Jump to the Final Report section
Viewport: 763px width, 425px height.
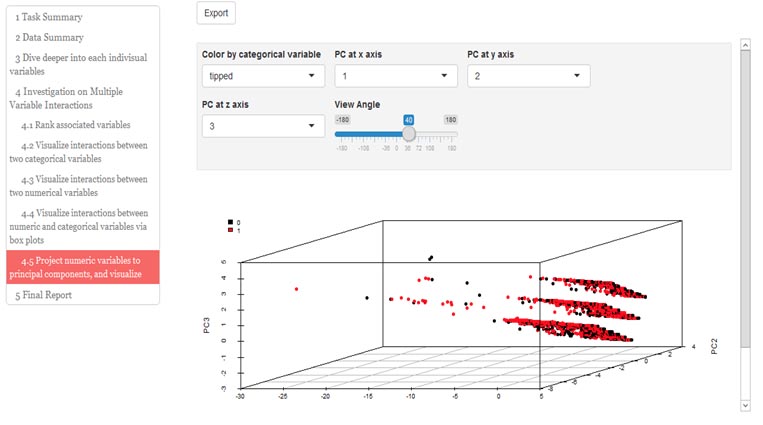pyautogui.click(x=43, y=295)
